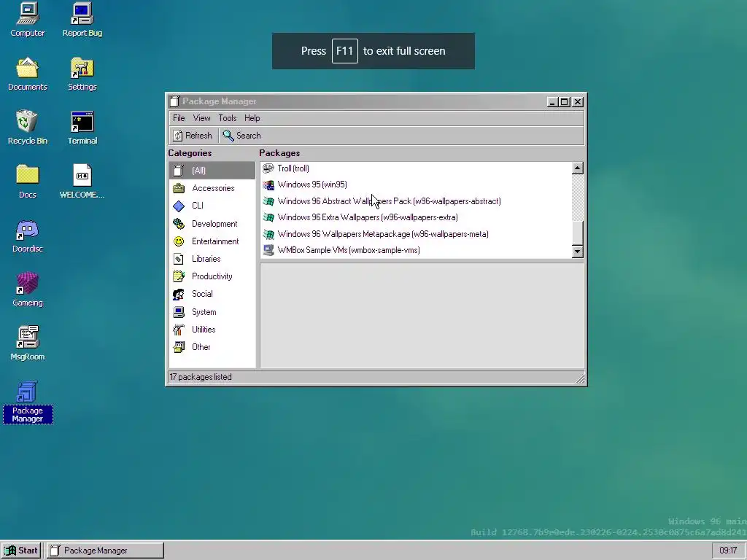Select the Libraries category label
The width and height of the screenshot is (747, 560).
(x=206, y=259)
